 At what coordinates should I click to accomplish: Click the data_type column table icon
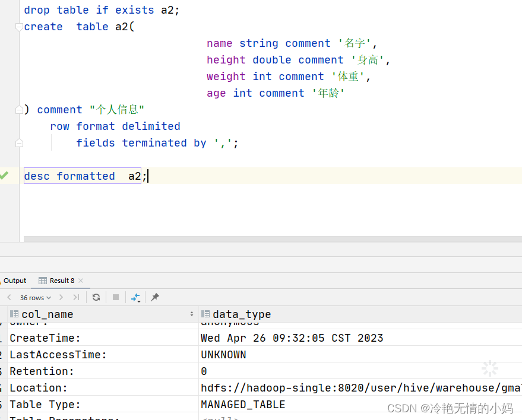pos(205,314)
